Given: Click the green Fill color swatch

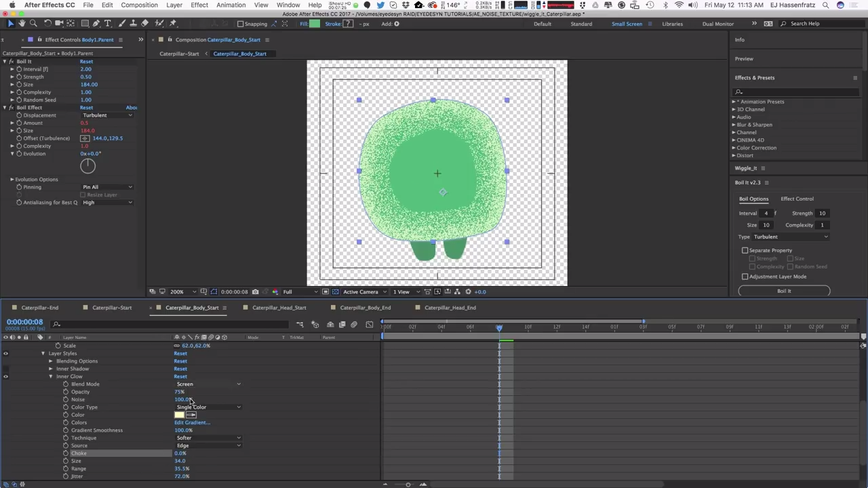Looking at the screenshot, I should coord(314,24).
